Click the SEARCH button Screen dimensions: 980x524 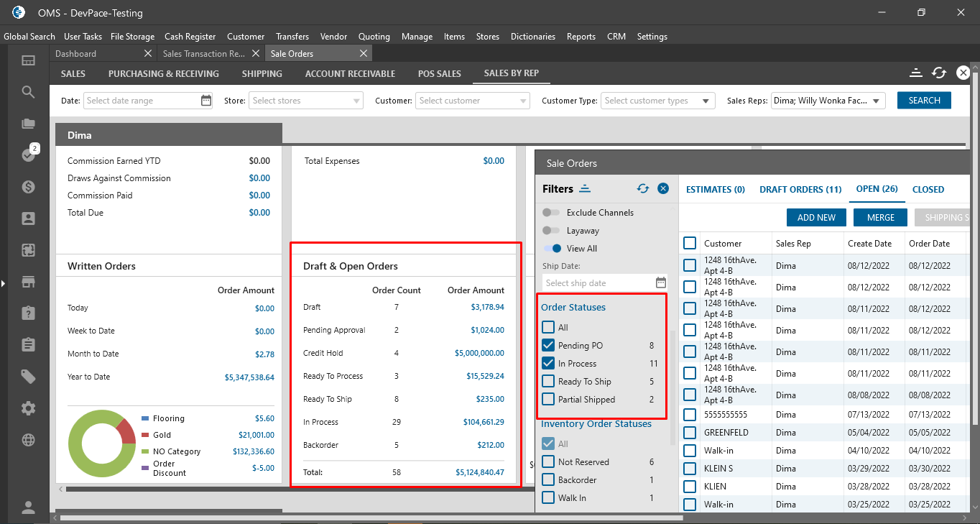pos(924,101)
